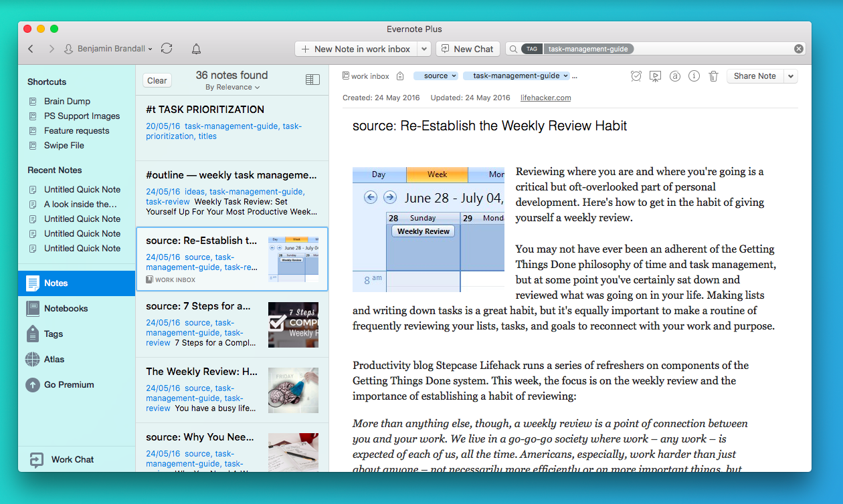The height and width of the screenshot is (504, 843).
Task: Click 'Created: 24 May 2016' date
Action: pos(381,98)
